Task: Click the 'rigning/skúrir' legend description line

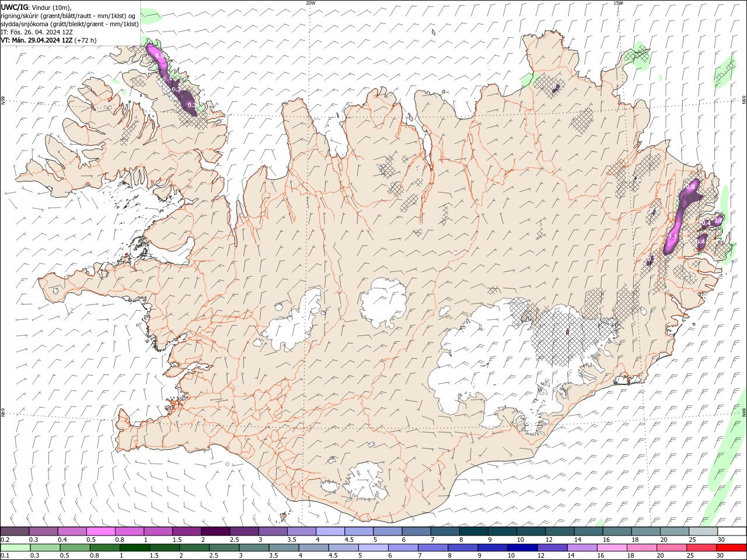Action: click(68, 16)
